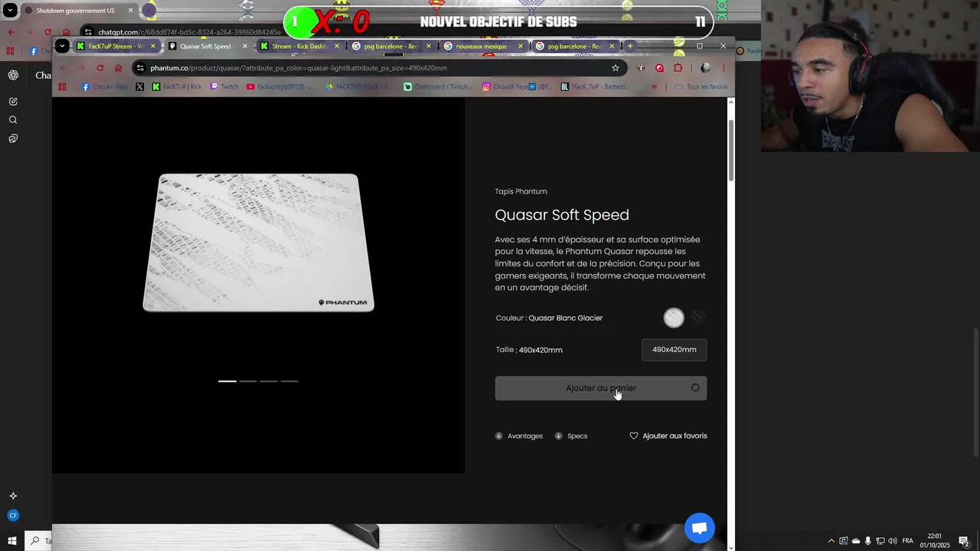Image resolution: width=980 pixels, height=551 pixels.
Task: Open the clock showing 22:01
Action: (935, 541)
